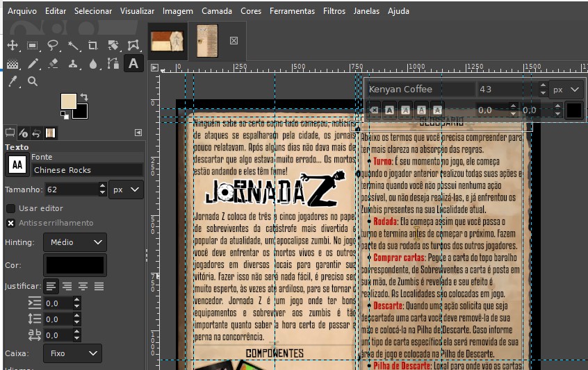588x370 pixels.
Task: Increase Tamanho value with up arrow
Action: tap(102, 186)
